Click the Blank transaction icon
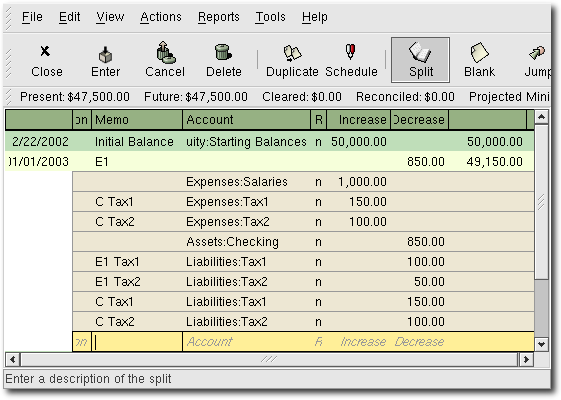The height and width of the screenshot is (400, 561). click(x=479, y=52)
